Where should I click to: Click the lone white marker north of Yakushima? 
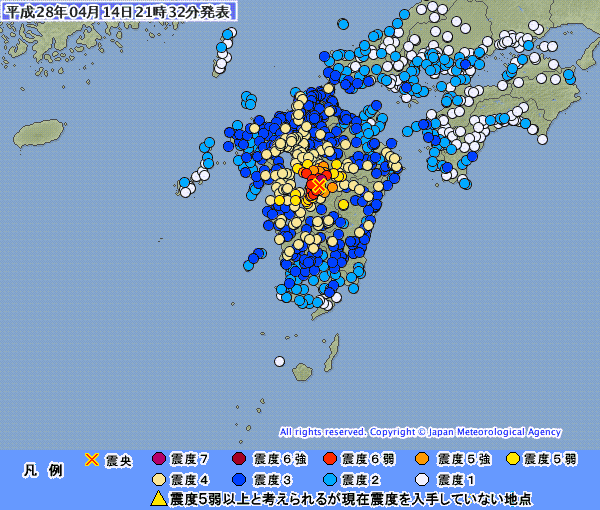279,361
